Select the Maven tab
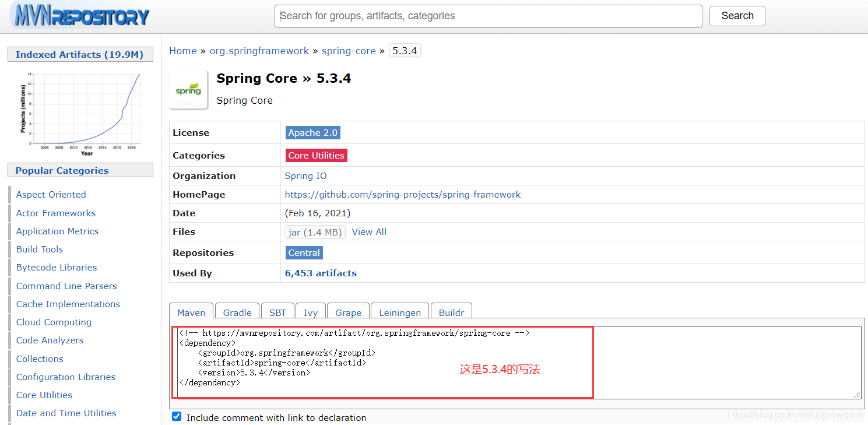The width and height of the screenshot is (868, 425). (x=191, y=312)
